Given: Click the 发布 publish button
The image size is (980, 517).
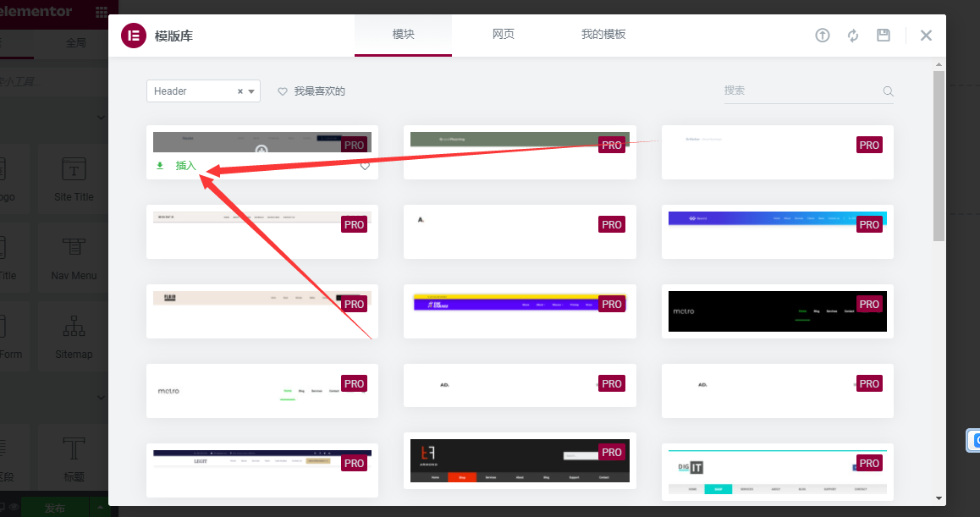Looking at the screenshot, I should pos(53,507).
